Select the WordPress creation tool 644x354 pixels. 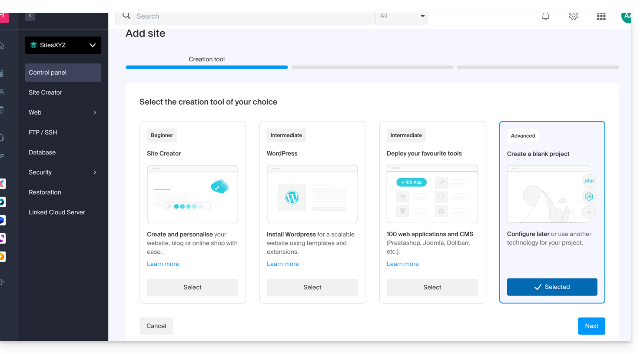[x=312, y=287]
